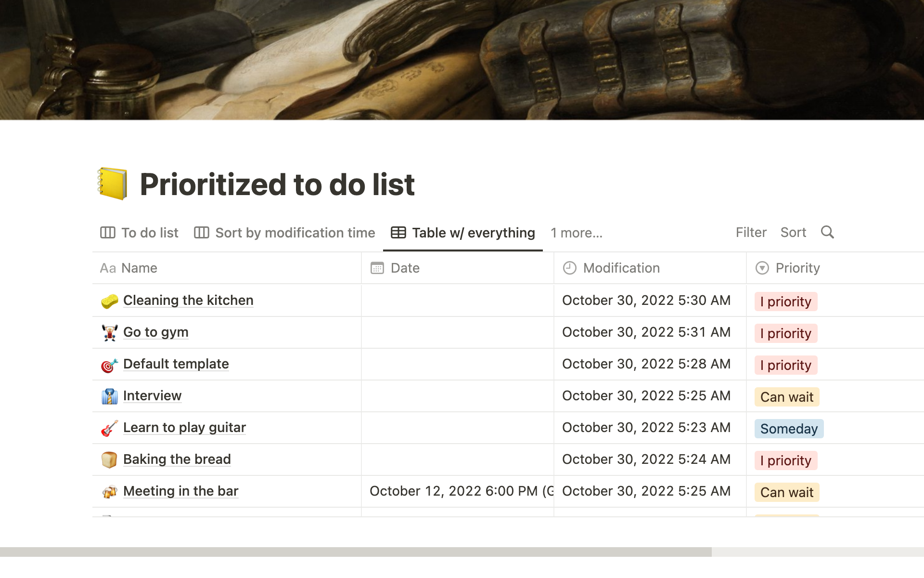
Task: Expand the 'Someday' priority tag on Learn to play guitar
Action: point(788,428)
